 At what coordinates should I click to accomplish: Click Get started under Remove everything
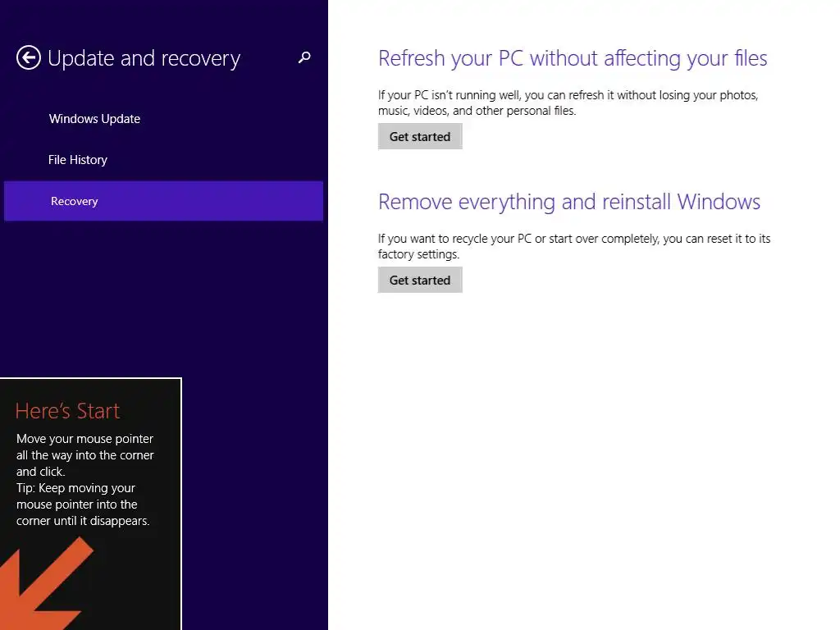coord(420,281)
